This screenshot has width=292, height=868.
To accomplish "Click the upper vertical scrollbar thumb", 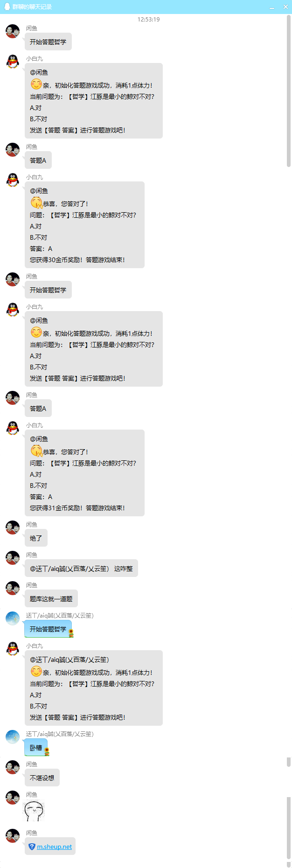I will 289,91.
